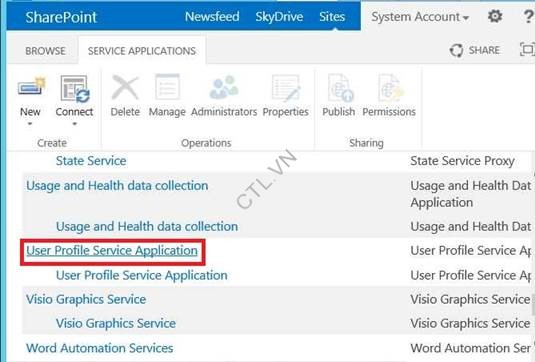Click the Manage ribbon icon
Screen dimensions: 535x362
click(x=167, y=87)
